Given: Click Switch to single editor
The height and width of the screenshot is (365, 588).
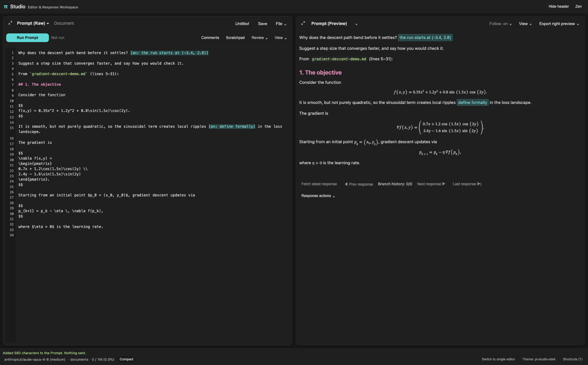Looking at the screenshot, I should (498, 359).
